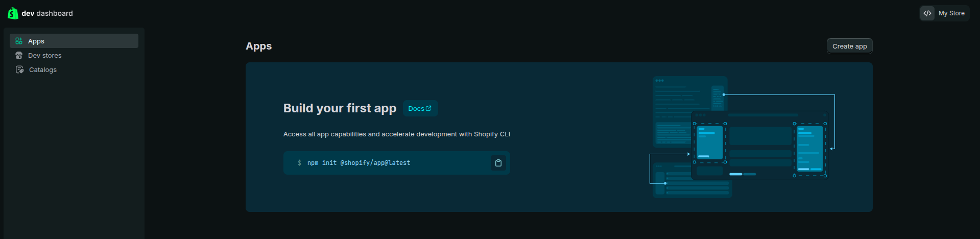The width and height of the screenshot is (980, 239).
Task: Click the Dev stores storefront icon
Action: click(x=19, y=55)
